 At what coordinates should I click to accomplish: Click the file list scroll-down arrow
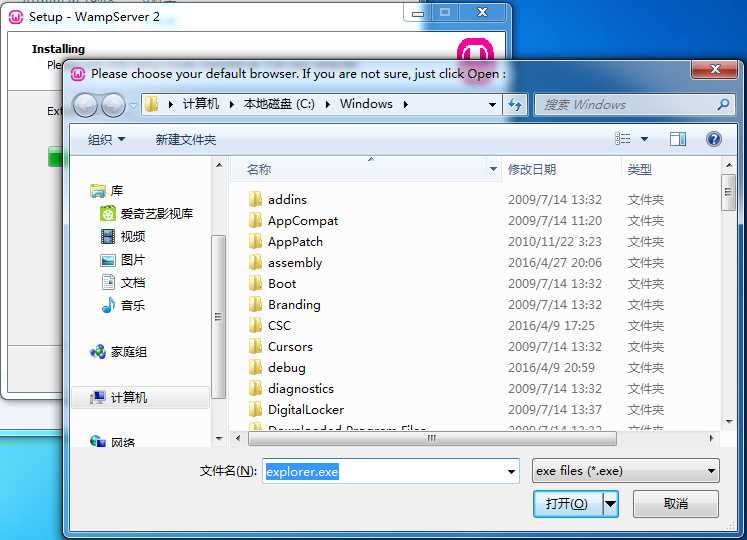(x=728, y=421)
